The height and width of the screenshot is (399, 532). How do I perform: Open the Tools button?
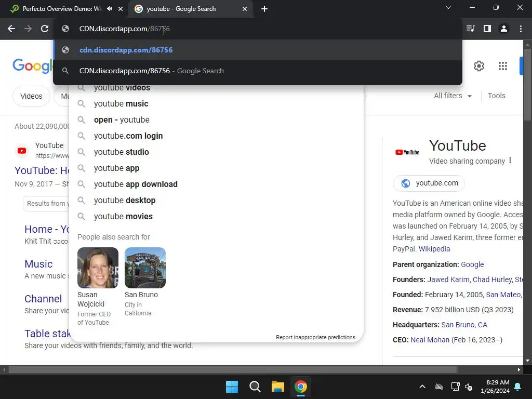click(x=496, y=96)
